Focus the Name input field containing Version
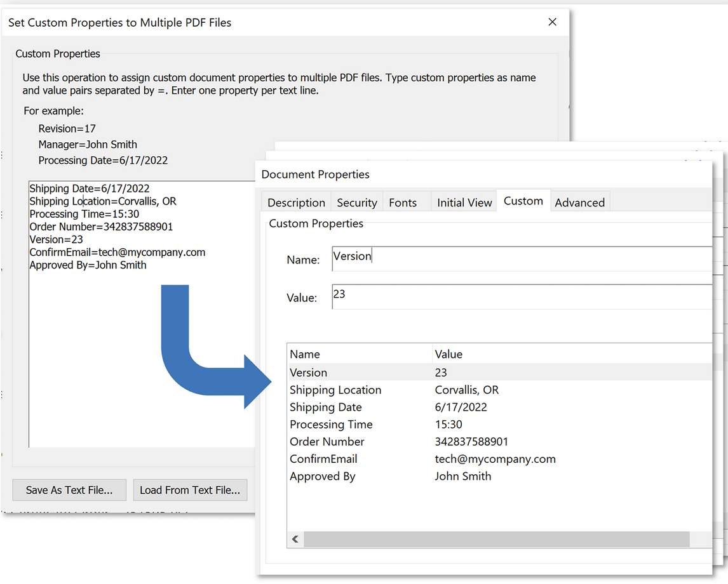 (x=522, y=258)
